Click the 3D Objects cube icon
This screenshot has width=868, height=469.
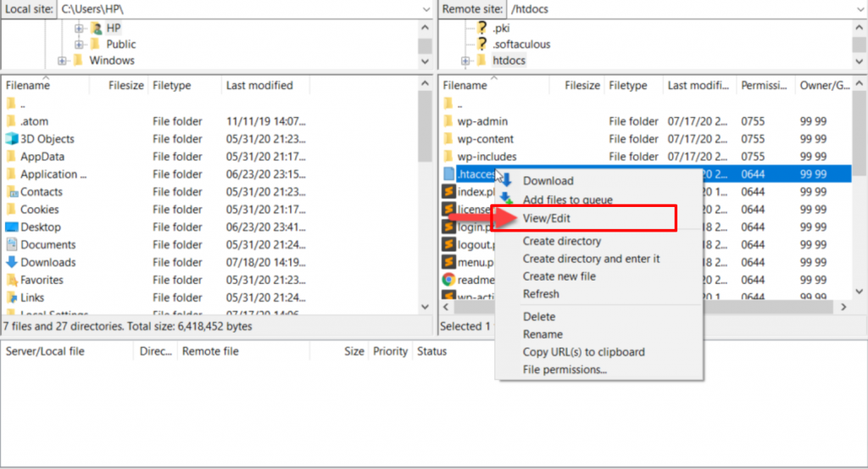(x=12, y=139)
